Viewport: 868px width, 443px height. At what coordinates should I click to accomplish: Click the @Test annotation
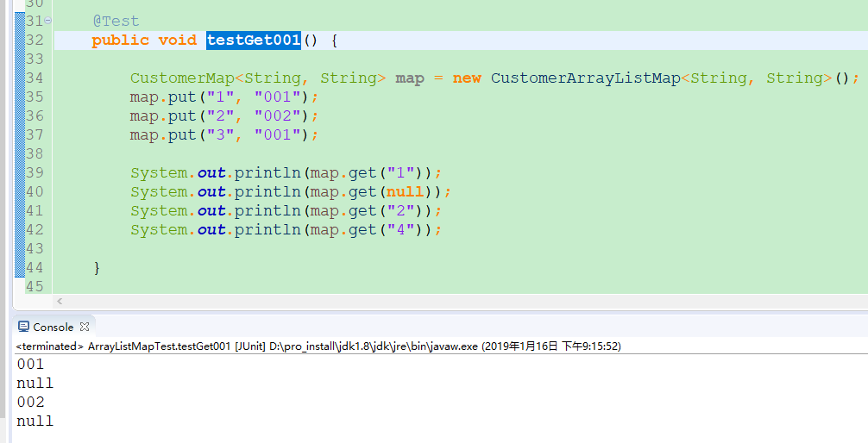[x=116, y=21]
